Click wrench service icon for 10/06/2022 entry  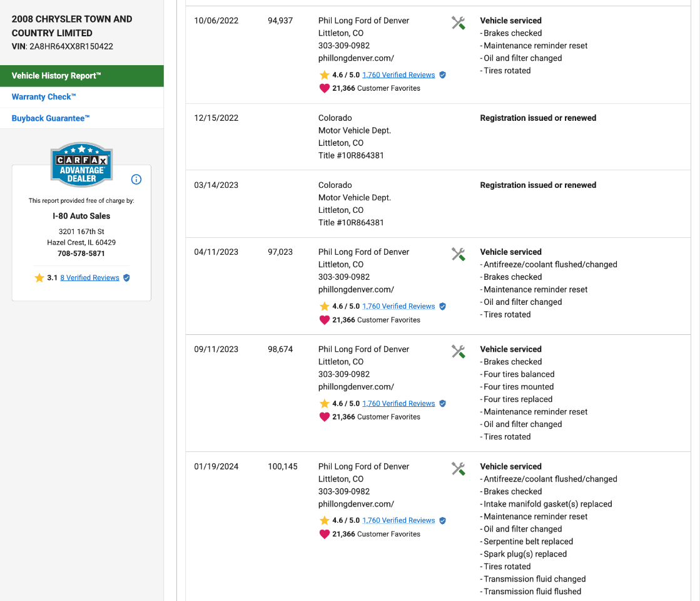458,23
